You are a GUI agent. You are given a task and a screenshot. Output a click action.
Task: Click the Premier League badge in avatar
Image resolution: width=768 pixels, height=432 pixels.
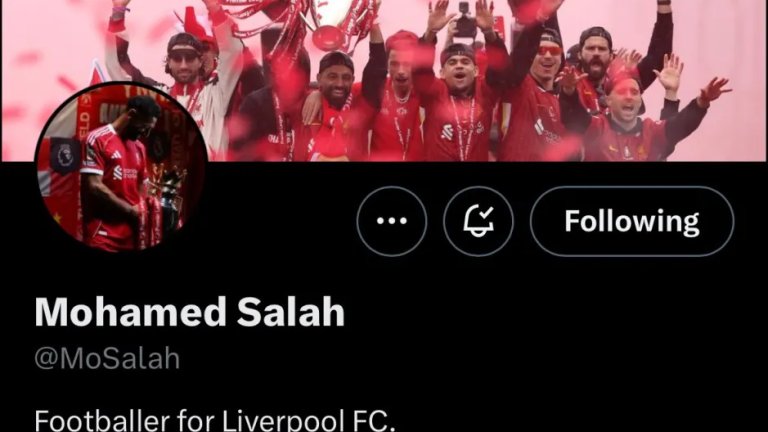pos(65,155)
